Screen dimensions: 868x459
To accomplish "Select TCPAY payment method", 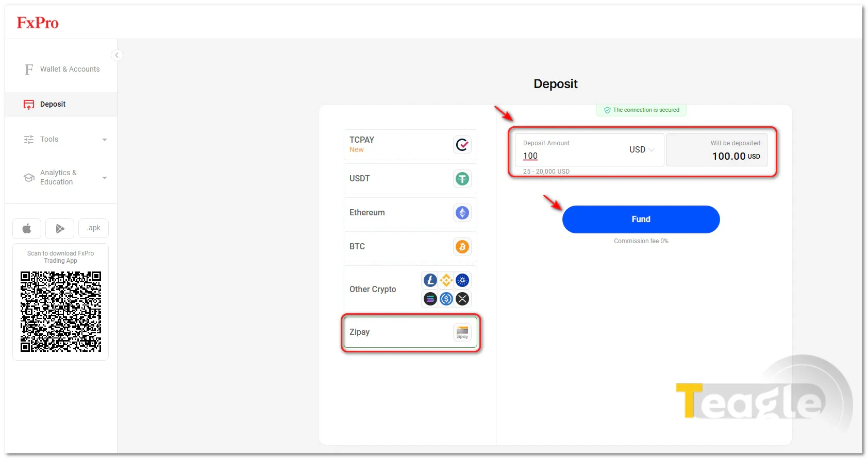I will [410, 145].
